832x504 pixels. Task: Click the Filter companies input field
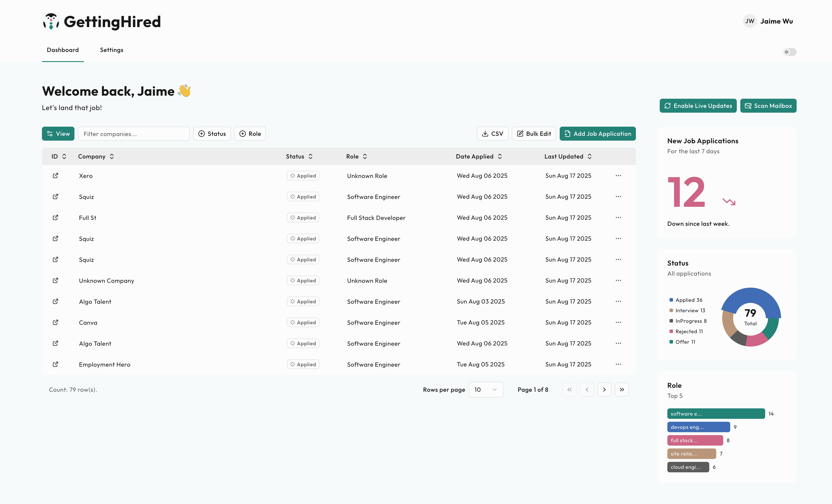134,134
